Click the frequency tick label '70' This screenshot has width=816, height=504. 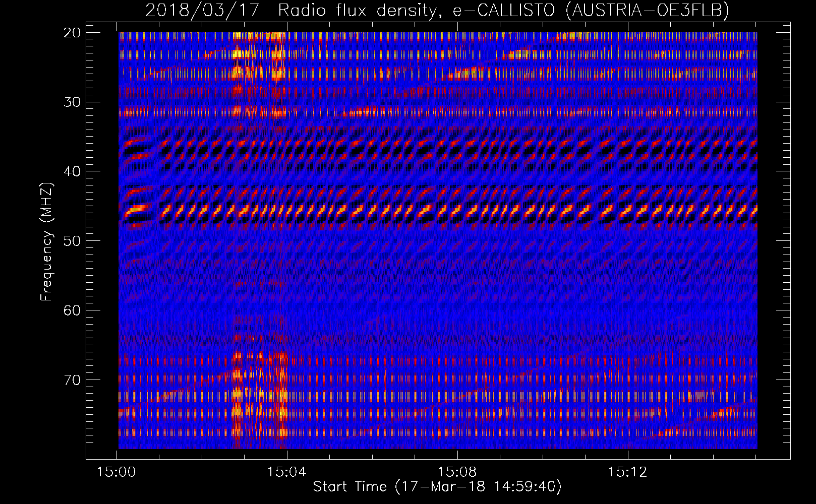pos(72,380)
